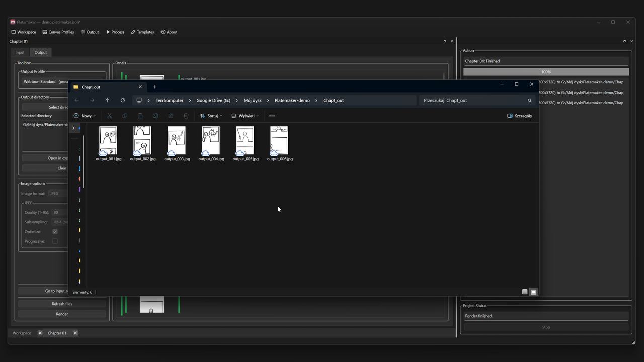Close the Chap1_out Explorer tab
The image size is (644, 362).
coord(140,87)
